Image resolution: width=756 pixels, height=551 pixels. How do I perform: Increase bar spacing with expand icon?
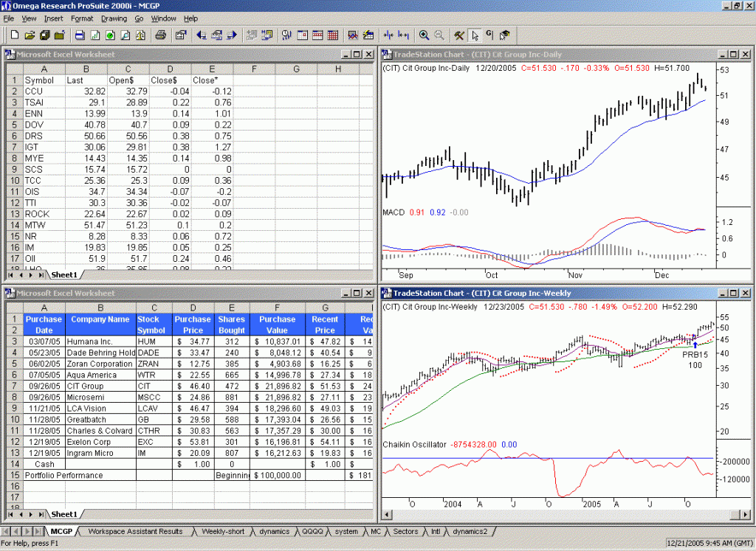404,35
